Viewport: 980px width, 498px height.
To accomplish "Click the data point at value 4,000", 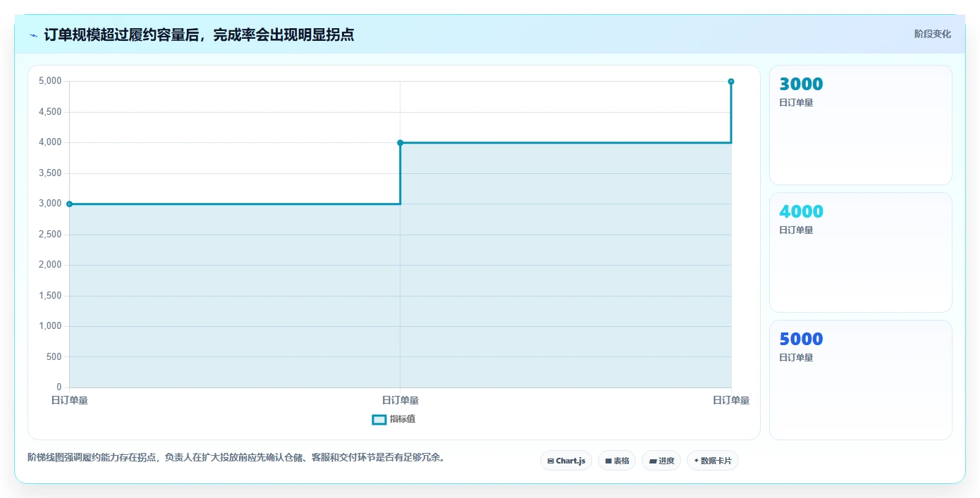I will pos(400,143).
